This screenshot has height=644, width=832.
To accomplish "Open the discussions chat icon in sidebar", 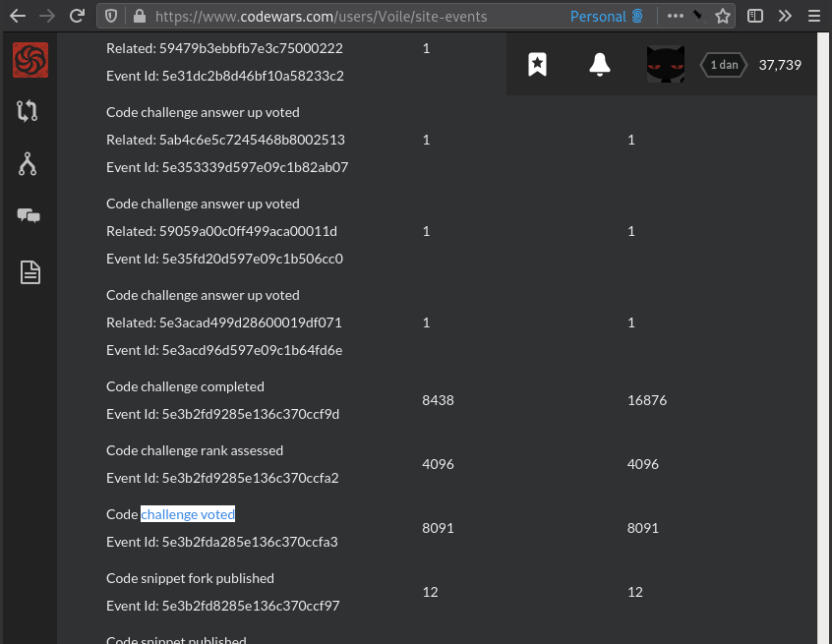I will tap(29, 215).
